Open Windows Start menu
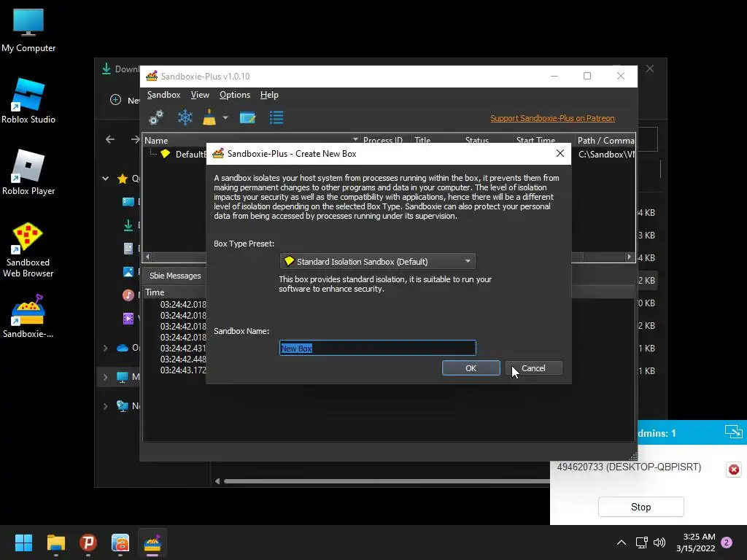Viewport: 747px width, 560px height. 23,542
